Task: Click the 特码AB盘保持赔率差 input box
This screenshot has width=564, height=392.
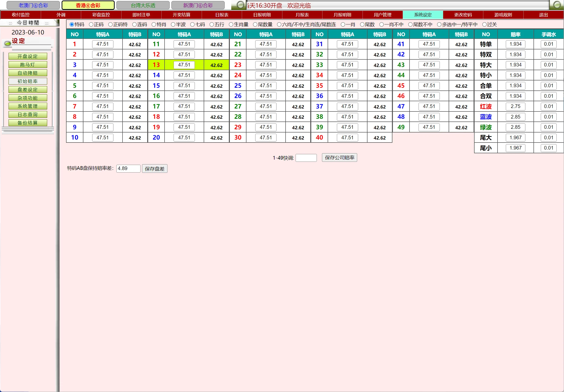Action: (128, 168)
